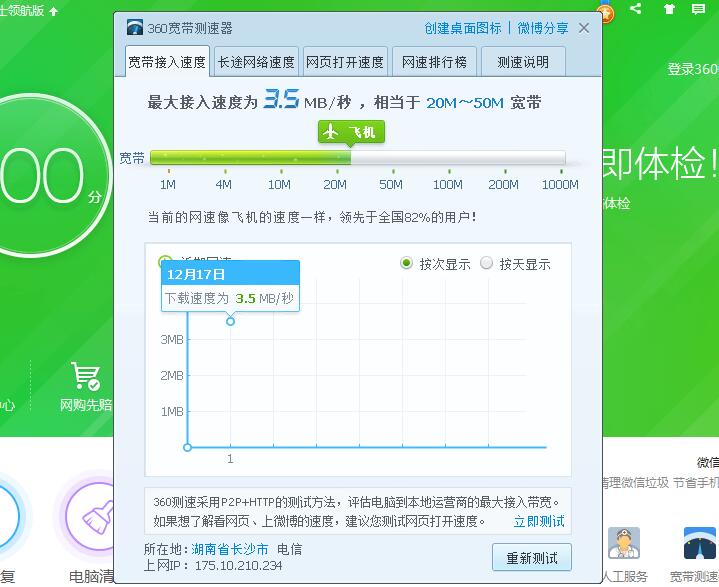Click the 1000M scale label
This screenshot has height=587, width=719.
(x=560, y=184)
